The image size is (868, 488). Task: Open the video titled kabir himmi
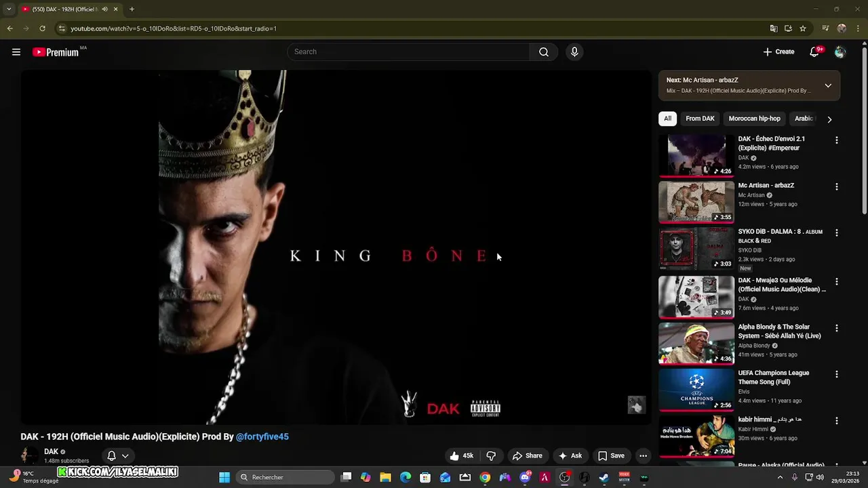click(x=770, y=420)
